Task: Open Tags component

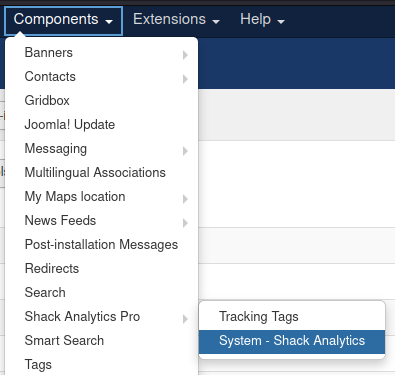Action: 102,364
